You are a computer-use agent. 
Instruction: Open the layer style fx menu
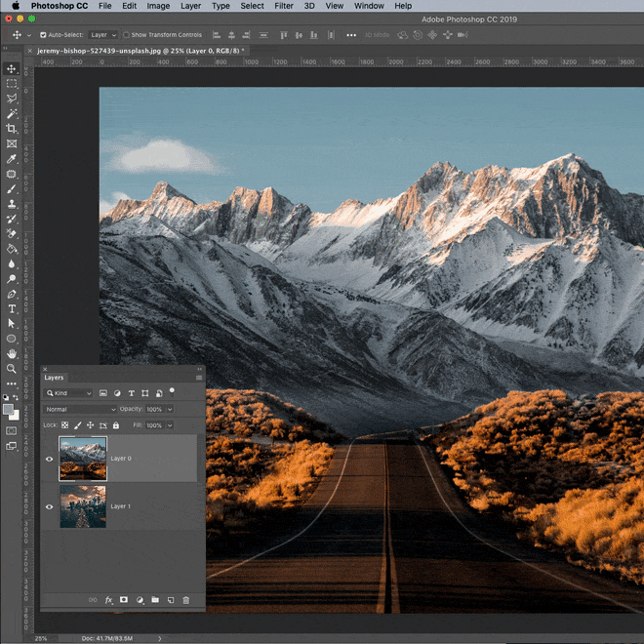[108, 600]
